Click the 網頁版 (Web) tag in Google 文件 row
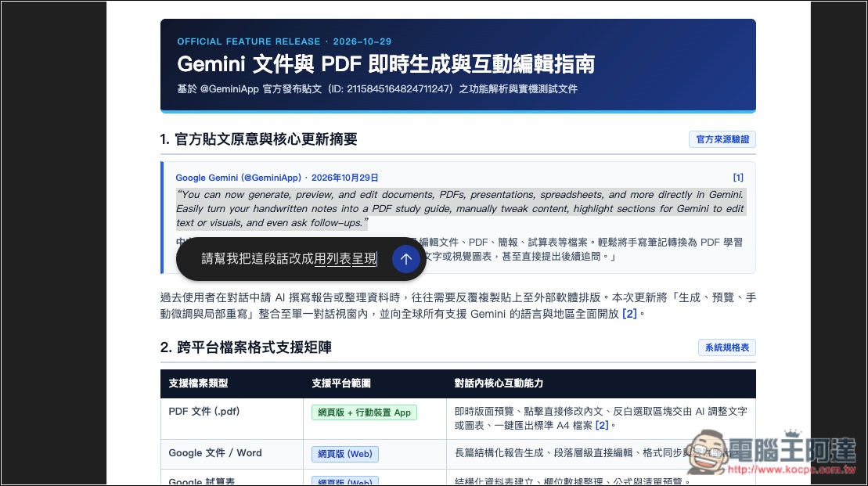Image resolution: width=868 pixels, height=486 pixels. tap(345, 454)
